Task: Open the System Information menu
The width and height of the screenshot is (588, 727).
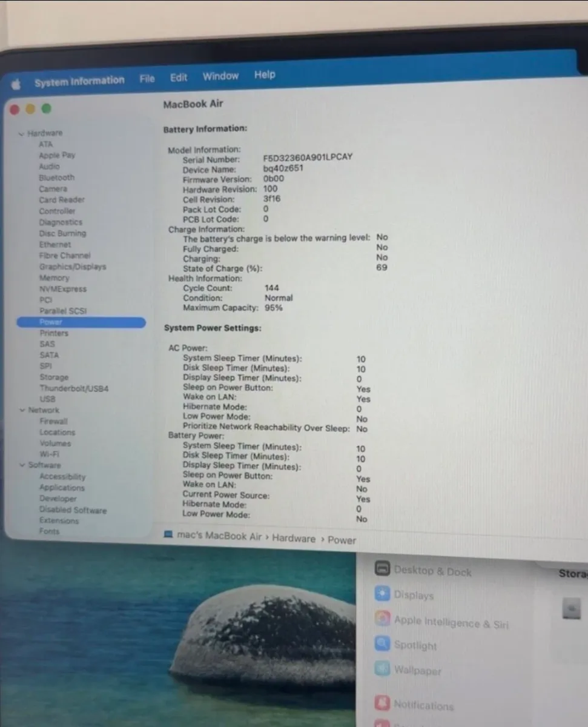Action: pyautogui.click(x=79, y=81)
